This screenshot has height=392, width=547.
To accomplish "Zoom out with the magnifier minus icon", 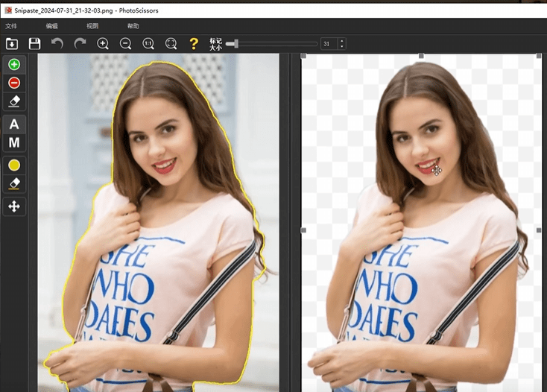I will click(125, 44).
